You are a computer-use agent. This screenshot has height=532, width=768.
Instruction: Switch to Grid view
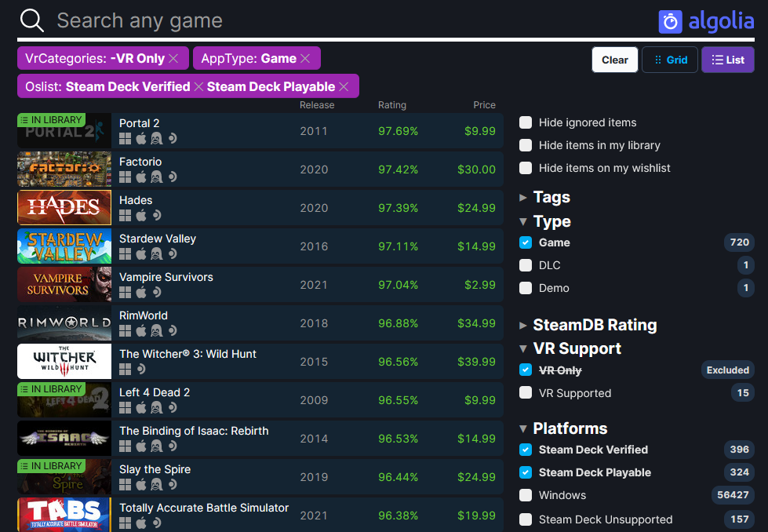[670, 60]
